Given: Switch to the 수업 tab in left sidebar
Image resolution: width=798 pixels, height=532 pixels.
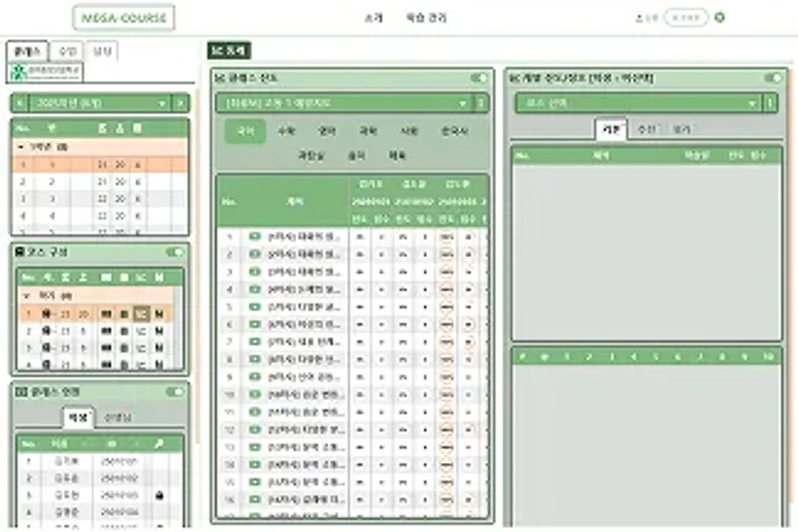Looking at the screenshot, I should tap(67, 51).
